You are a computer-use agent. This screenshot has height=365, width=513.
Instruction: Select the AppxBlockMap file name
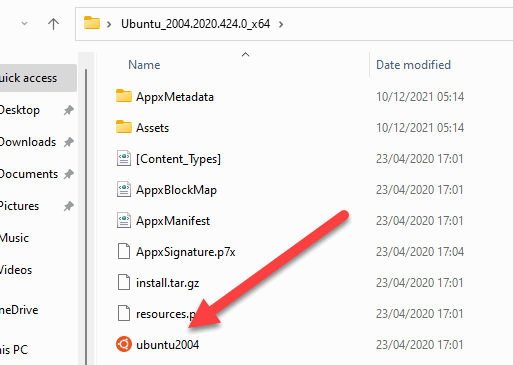[176, 190]
